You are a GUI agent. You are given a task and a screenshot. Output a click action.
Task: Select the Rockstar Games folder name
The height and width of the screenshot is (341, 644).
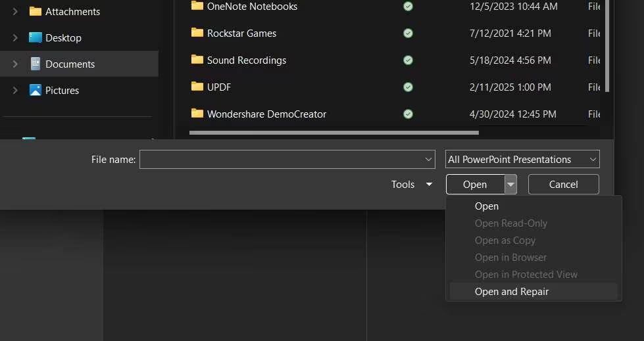pos(241,34)
